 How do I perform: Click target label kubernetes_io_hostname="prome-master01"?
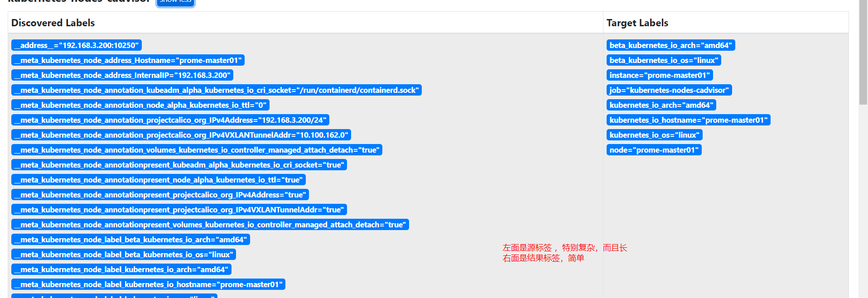tap(689, 120)
